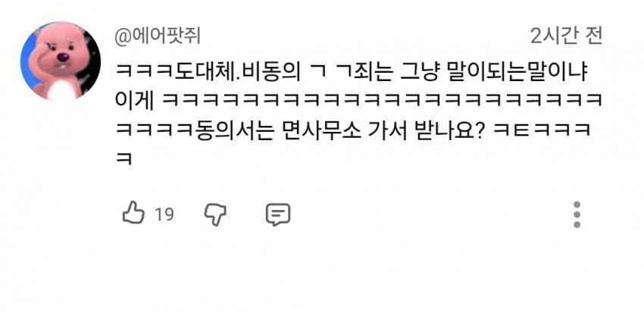Click the like count 19
The width and height of the screenshot is (644, 313).
tap(164, 214)
